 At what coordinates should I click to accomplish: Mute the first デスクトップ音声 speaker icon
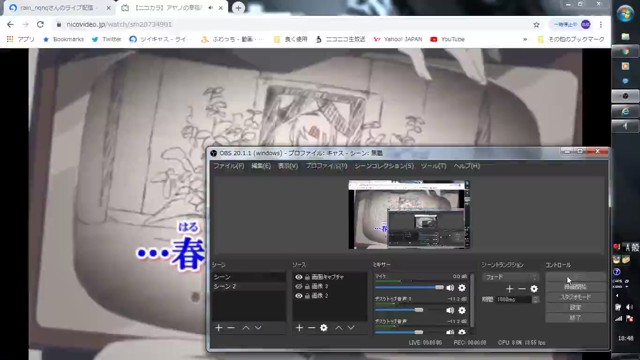450,310
